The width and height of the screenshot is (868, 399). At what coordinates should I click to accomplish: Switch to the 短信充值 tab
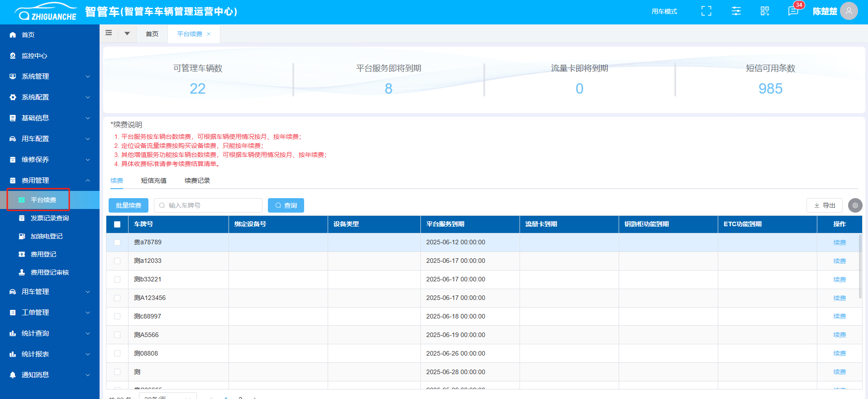tap(153, 180)
